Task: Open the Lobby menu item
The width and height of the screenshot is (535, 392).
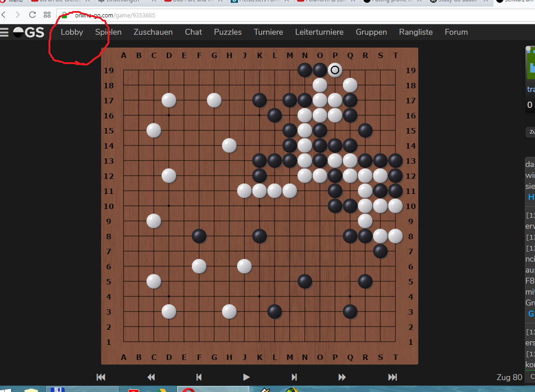Action: [x=72, y=32]
